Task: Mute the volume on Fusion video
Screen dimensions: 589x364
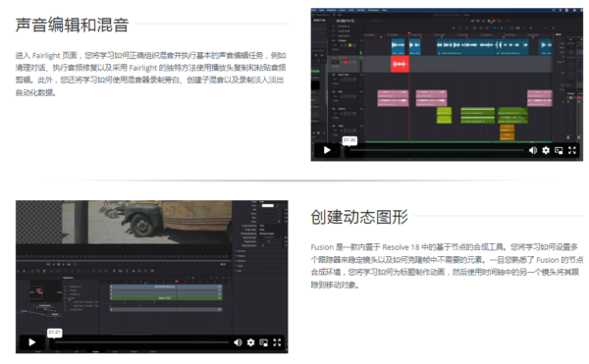Action: [x=238, y=342]
